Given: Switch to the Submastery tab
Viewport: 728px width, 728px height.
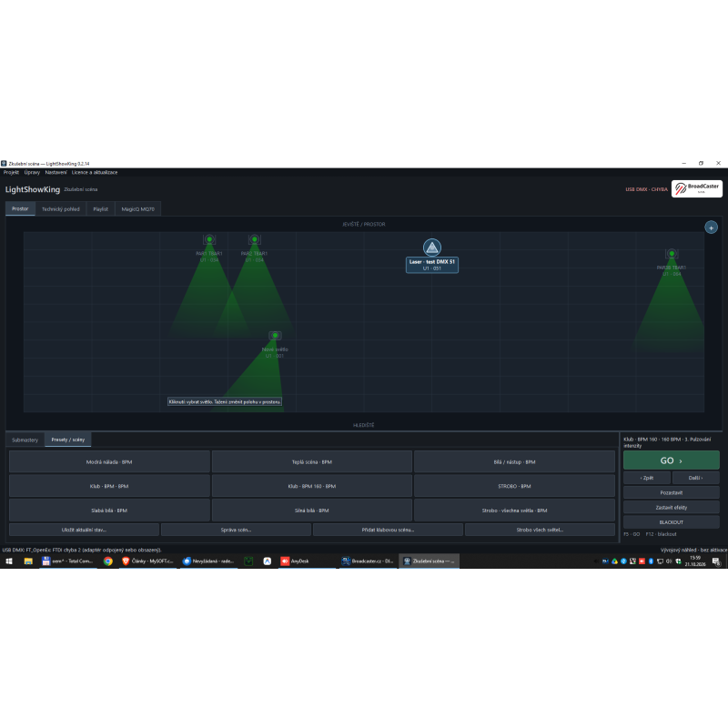Looking at the screenshot, I should (25, 440).
